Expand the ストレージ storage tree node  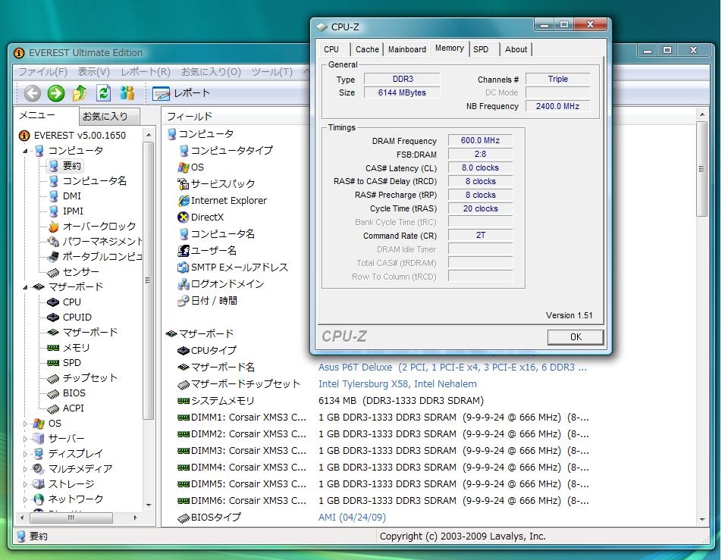click(x=25, y=484)
